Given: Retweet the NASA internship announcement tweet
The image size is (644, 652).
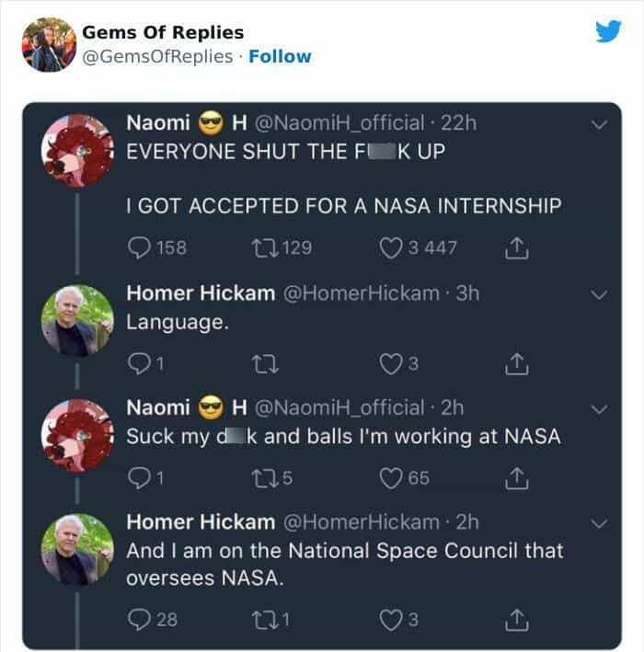Looking at the screenshot, I should pos(260,248).
